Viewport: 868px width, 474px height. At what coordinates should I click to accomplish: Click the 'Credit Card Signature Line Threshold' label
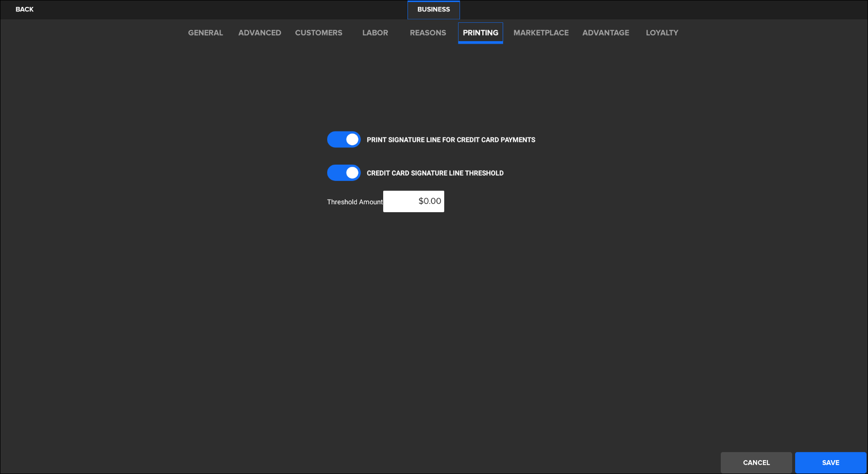435,173
